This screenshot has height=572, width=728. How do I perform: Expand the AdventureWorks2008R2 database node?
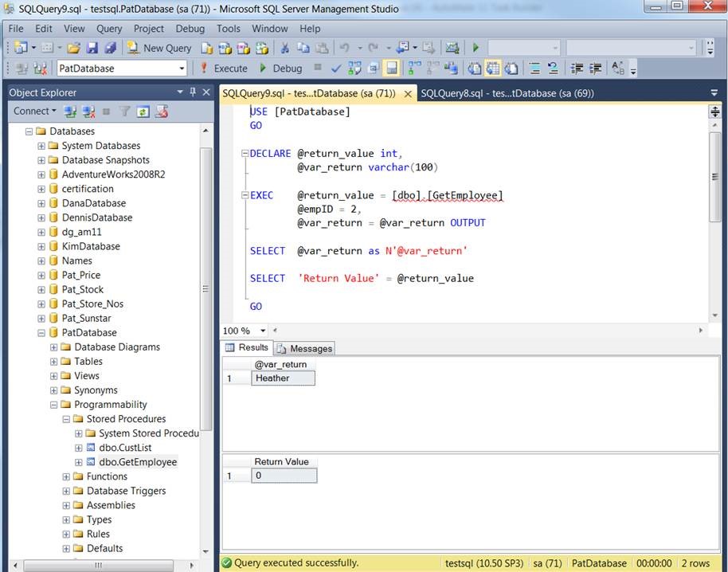click(x=41, y=174)
